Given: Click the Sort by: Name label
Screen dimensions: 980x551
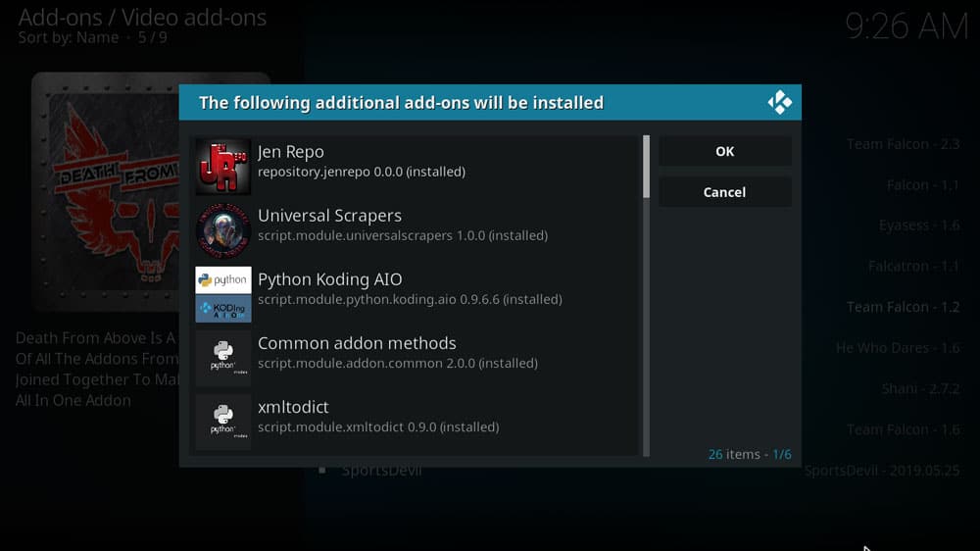Looking at the screenshot, I should tap(69, 37).
